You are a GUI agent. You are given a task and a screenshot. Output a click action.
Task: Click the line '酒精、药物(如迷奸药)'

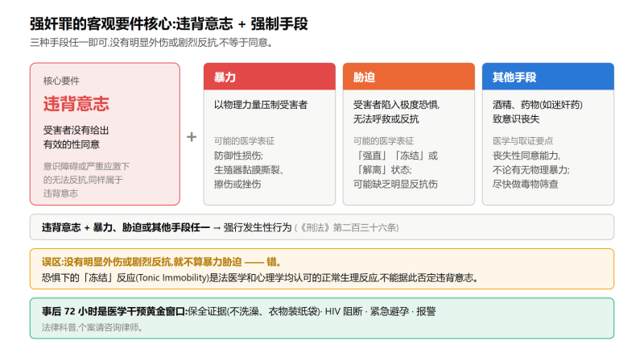point(537,105)
